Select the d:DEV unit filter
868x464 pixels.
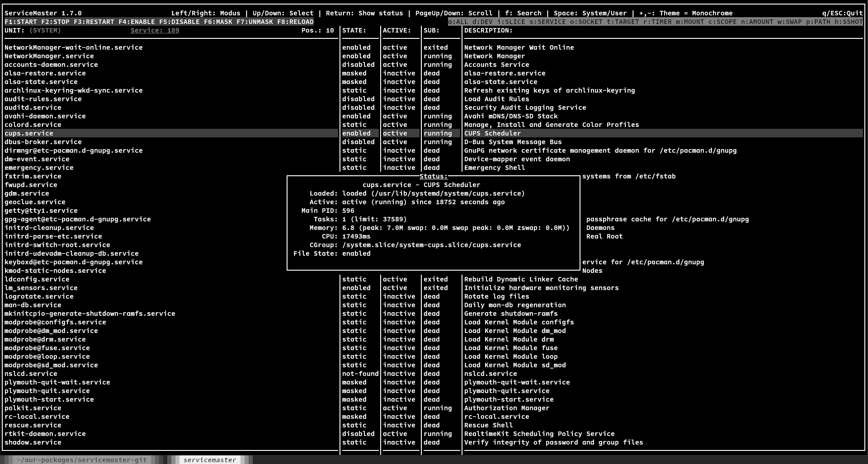click(x=483, y=22)
